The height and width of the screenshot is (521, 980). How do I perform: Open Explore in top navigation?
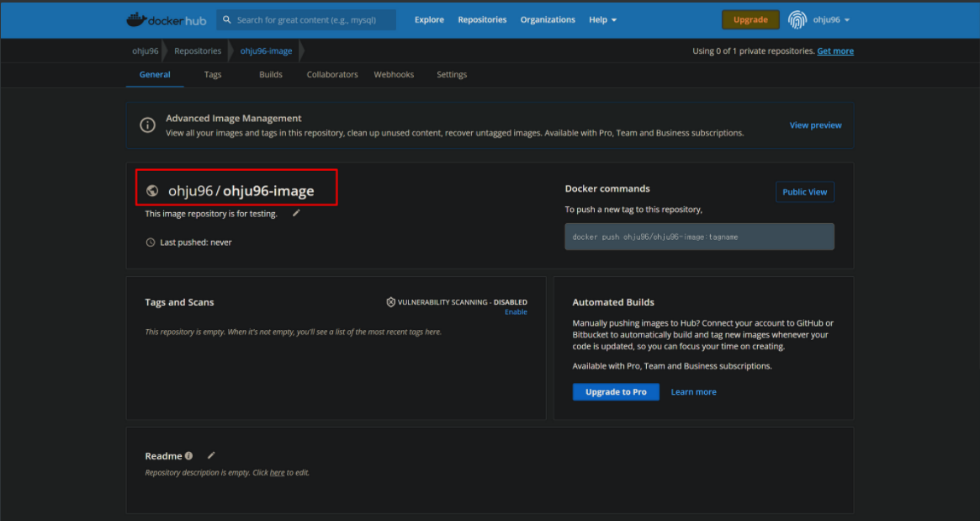[429, 20]
